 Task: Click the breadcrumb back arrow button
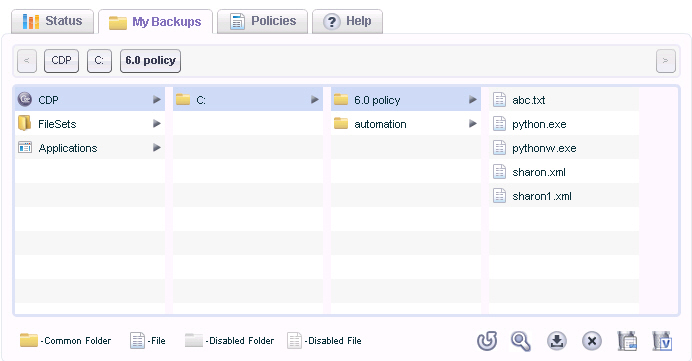click(27, 60)
